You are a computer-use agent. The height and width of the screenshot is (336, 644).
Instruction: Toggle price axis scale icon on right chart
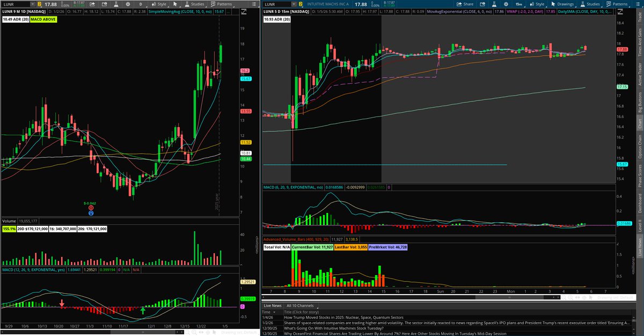pos(620,12)
